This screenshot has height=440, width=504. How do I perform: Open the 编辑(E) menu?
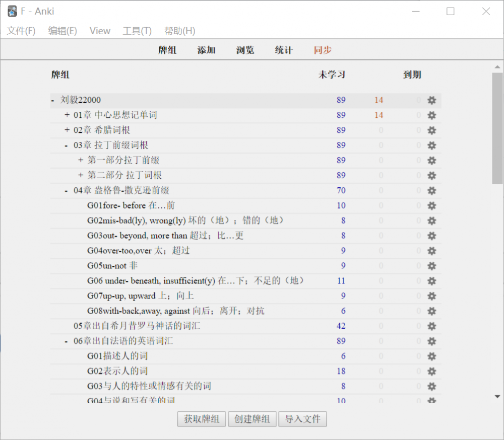point(62,31)
